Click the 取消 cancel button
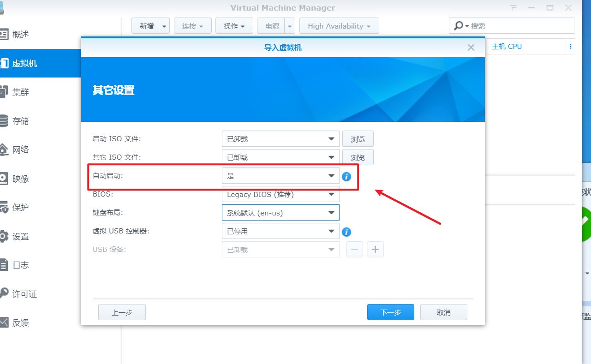The width and height of the screenshot is (591, 364). (x=444, y=312)
